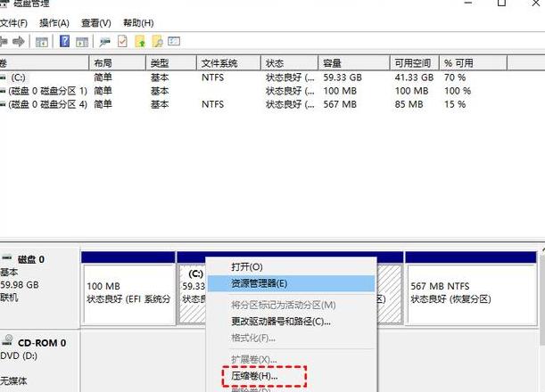Click the 85 MB free space cell
Screen dimensions: 545x392
tap(409, 104)
